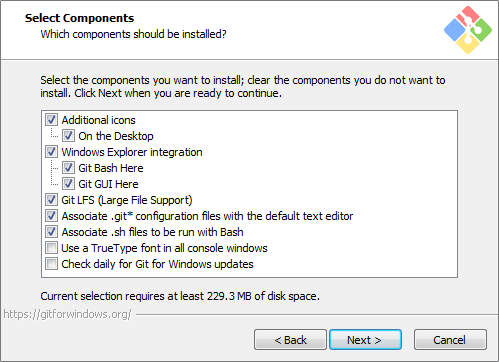
Task: Click the empty space below the components list items
Action: (x=249, y=273)
